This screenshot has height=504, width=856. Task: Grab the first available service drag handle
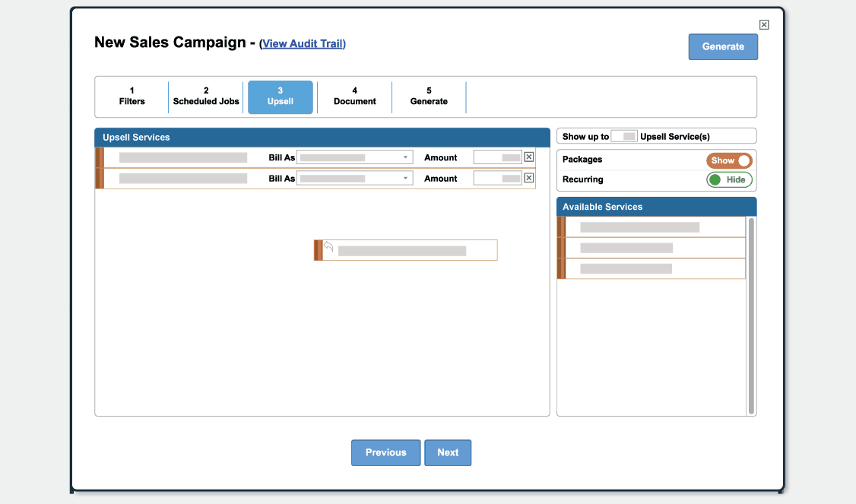(x=561, y=227)
